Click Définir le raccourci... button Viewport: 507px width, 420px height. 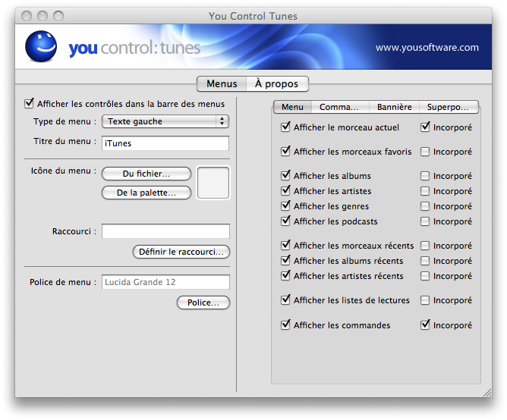[181, 252]
